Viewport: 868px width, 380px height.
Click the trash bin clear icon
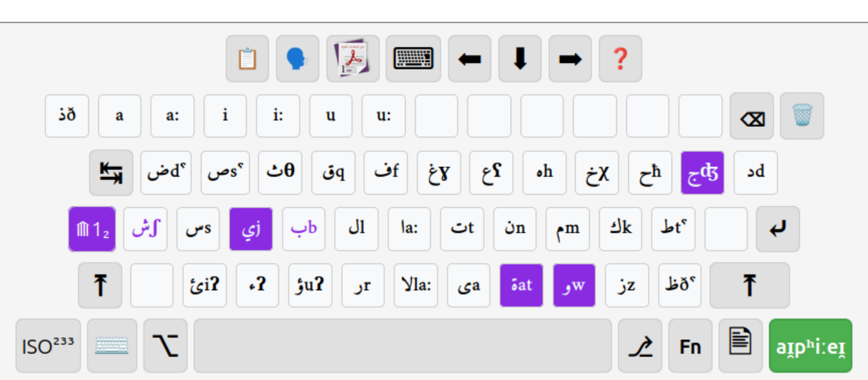pos(802,116)
